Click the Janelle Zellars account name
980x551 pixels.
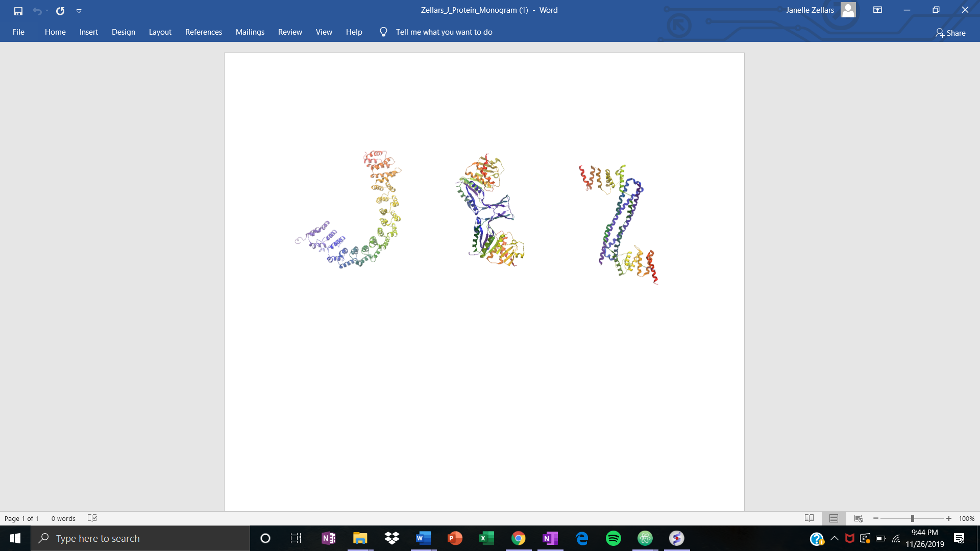click(x=810, y=10)
